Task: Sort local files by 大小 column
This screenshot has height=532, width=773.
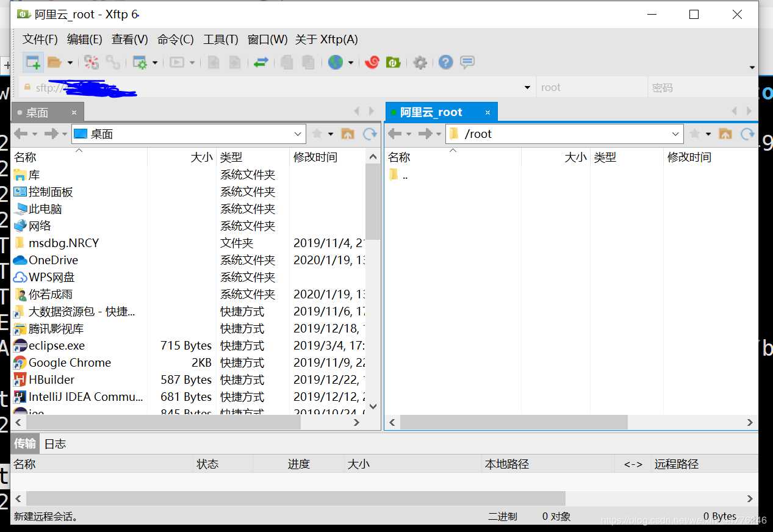Action: (x=182, y=157)
